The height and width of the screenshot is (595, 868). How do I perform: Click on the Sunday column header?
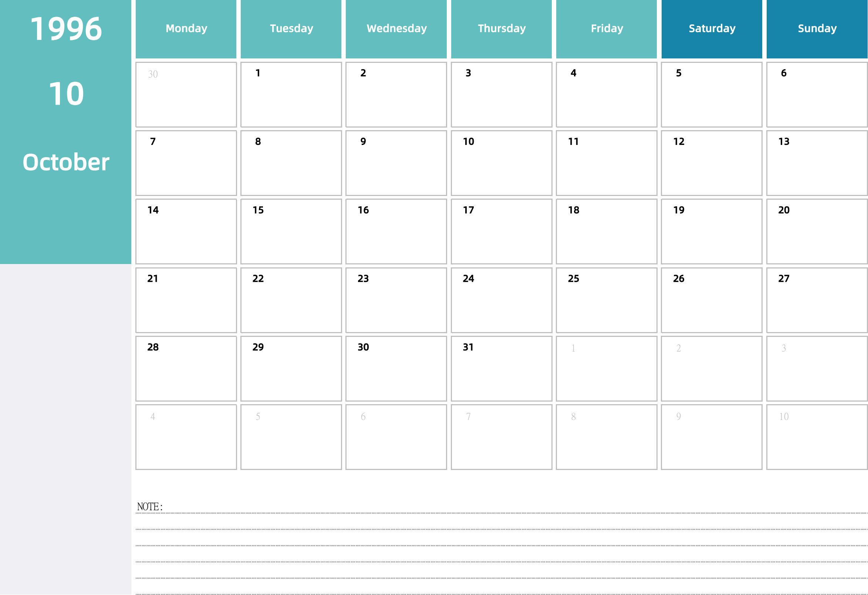tap(817, 28)
